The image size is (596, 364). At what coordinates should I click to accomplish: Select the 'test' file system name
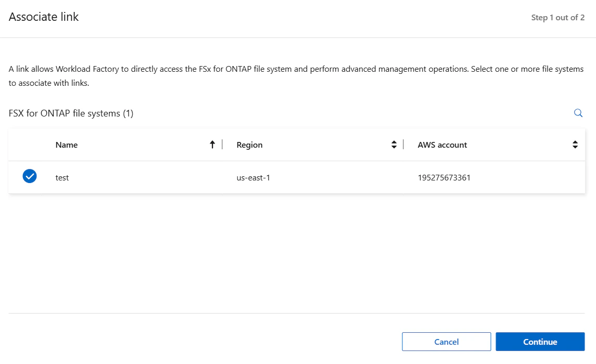(62, 178)
